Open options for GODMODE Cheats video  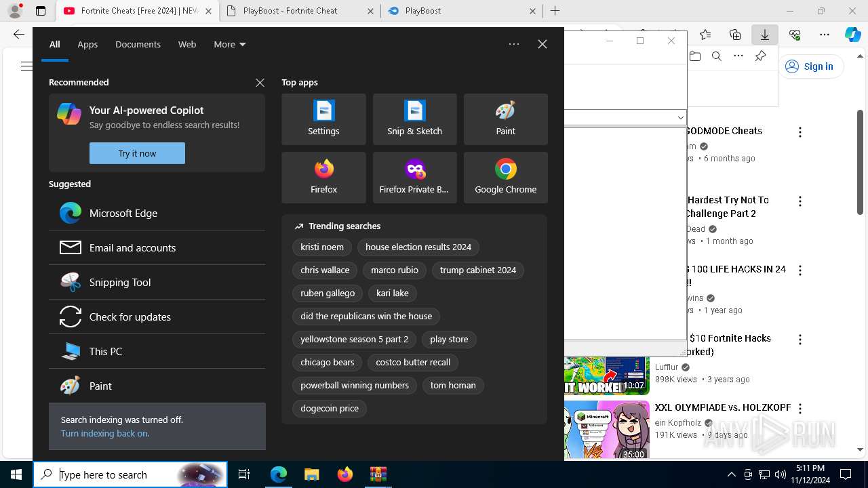[x=800, y=132]
